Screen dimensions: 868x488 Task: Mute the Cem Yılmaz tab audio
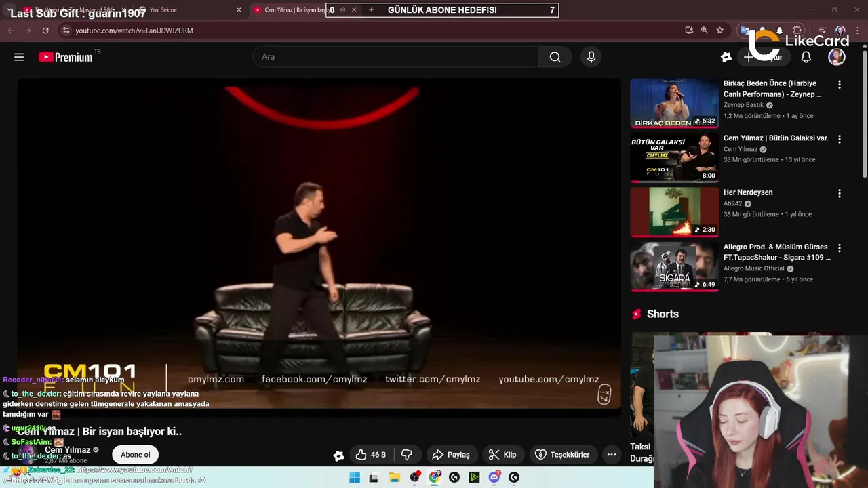pos(342,10)
